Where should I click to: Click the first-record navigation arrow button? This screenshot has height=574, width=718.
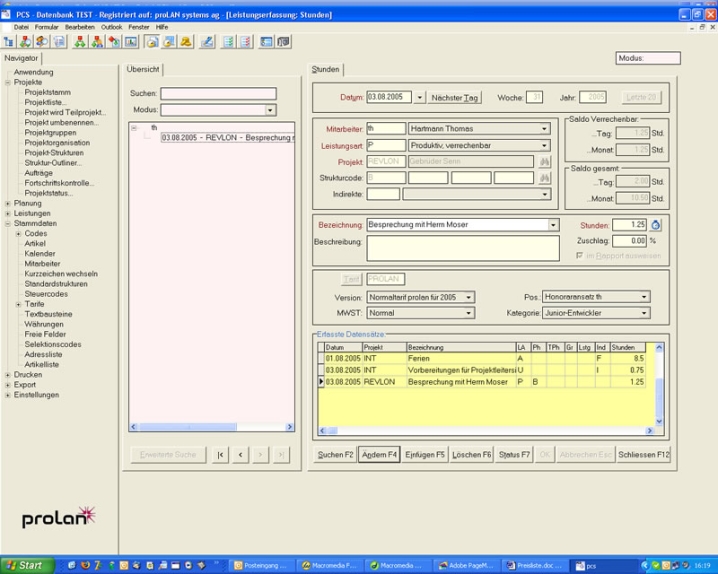coord(221,454)
